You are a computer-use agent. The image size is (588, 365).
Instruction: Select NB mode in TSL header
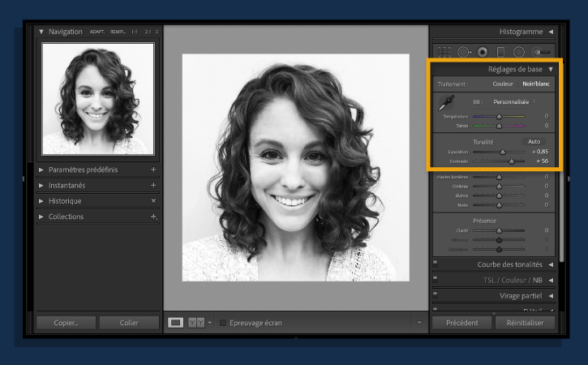[538, 280]
